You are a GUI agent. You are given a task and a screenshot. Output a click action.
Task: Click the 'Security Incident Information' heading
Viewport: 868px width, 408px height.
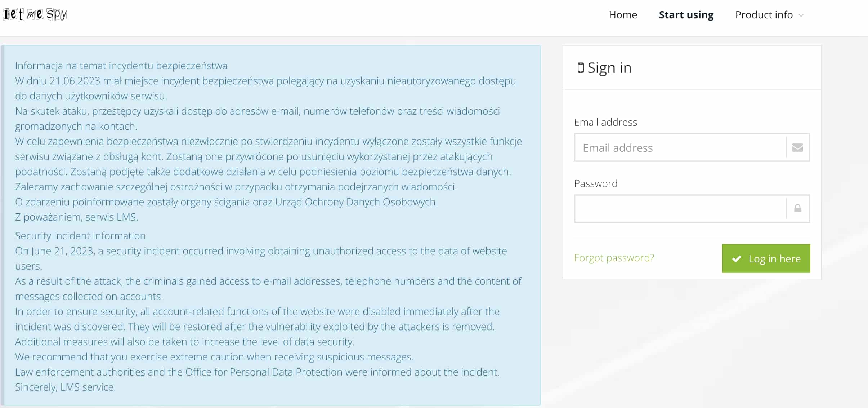pos(80,236)
